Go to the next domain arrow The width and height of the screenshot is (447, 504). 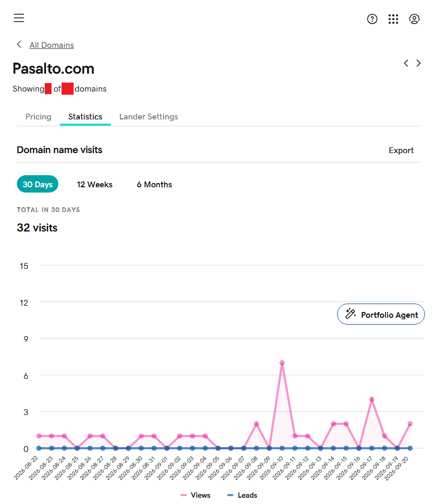click(x=419, y=63)
